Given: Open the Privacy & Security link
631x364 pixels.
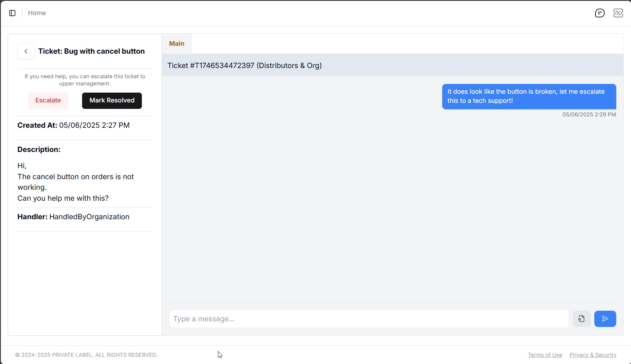Looking at the screenshot, I should 593,355.
